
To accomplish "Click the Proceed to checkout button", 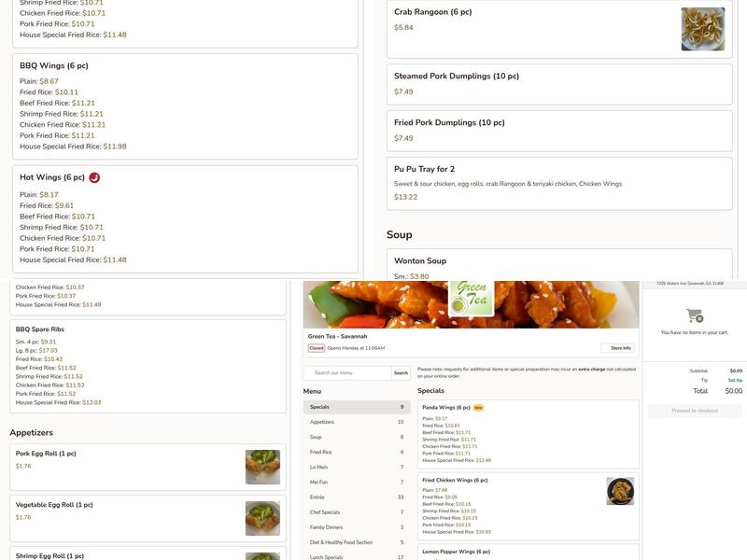I will pyautogui.click(x=695, y=411).
